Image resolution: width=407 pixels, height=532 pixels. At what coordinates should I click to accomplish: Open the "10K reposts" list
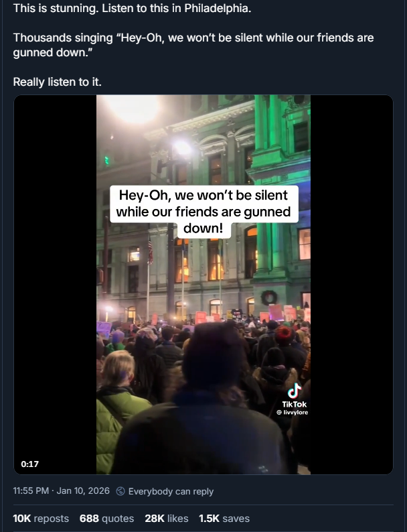pos(41,519)
